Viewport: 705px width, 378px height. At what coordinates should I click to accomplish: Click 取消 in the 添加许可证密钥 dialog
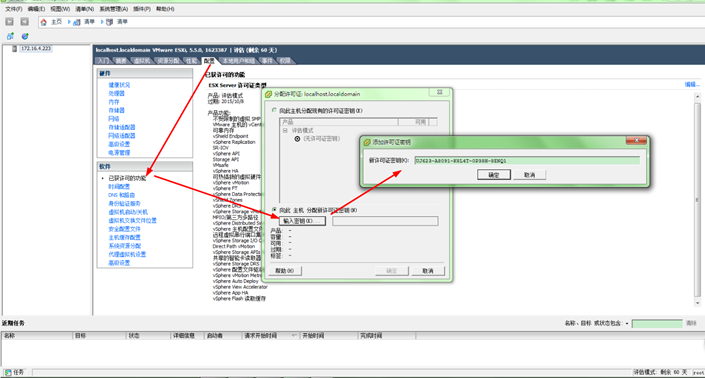(x=530, y=175)
